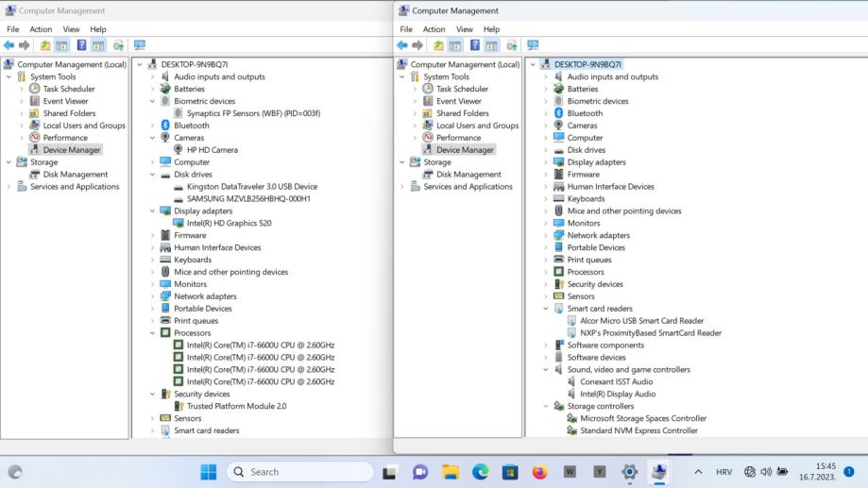Expand Services and Applications in right window tree
868x488 pixels.
coord(403,187)
